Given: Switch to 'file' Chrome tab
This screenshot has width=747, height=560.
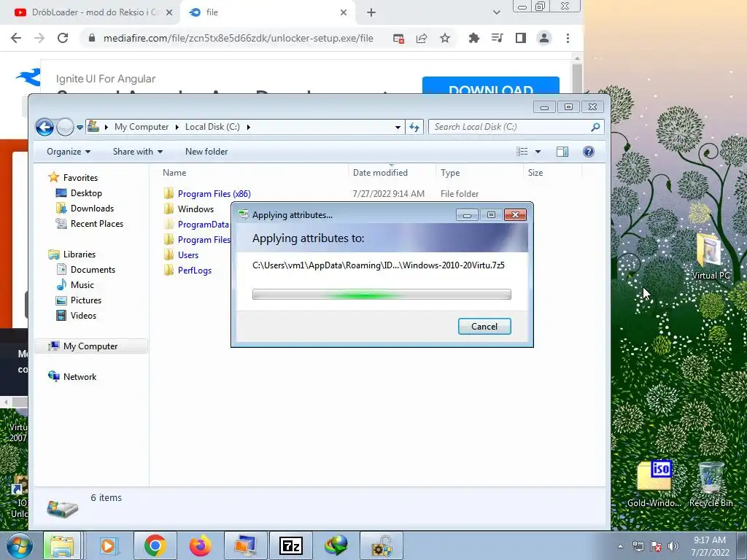Looking at the screenshot, I should coord(267,12).
